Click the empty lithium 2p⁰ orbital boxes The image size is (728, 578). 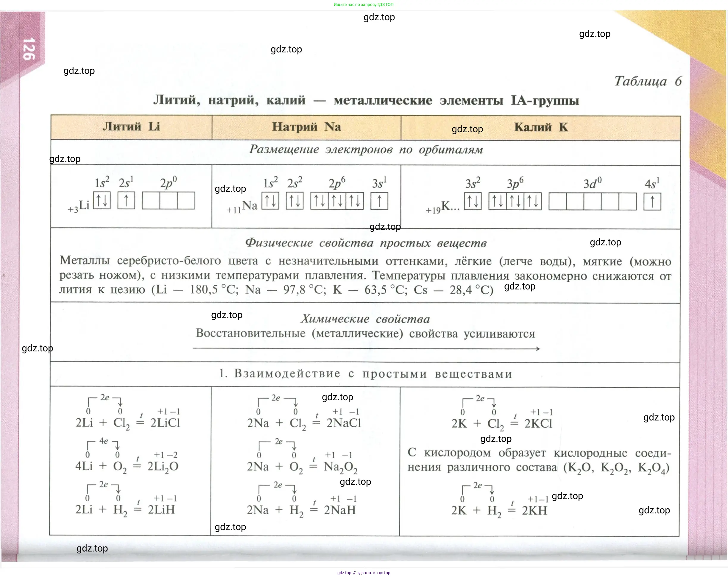click(x=169, y=200)
